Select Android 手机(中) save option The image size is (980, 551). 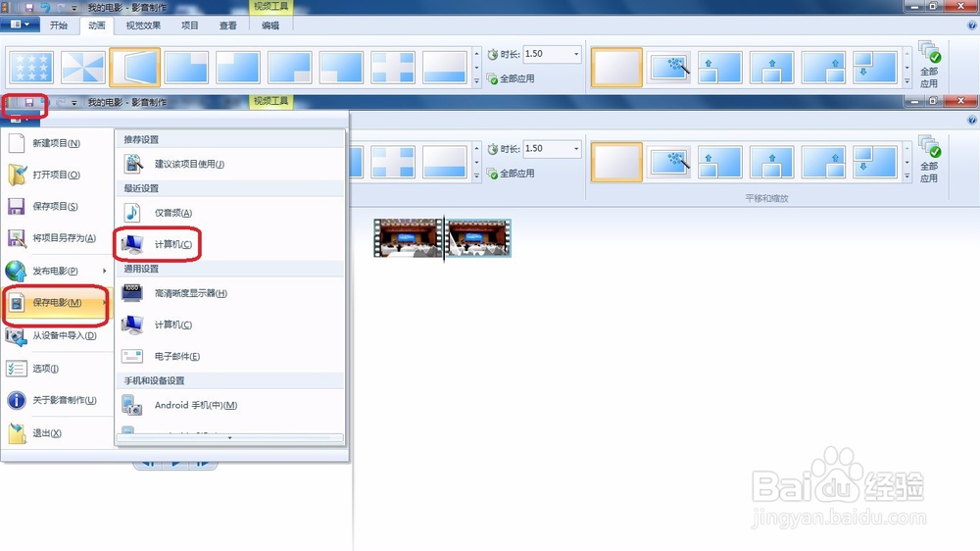(x=230, y=405)
